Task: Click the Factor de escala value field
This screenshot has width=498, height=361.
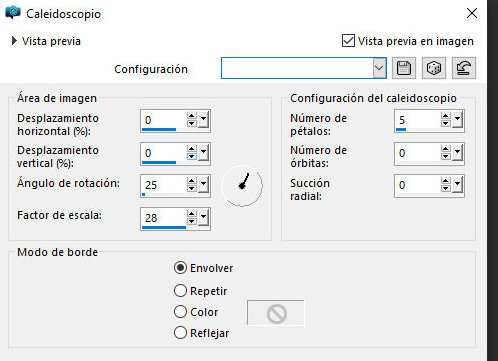Action: (x=164, y=218)
